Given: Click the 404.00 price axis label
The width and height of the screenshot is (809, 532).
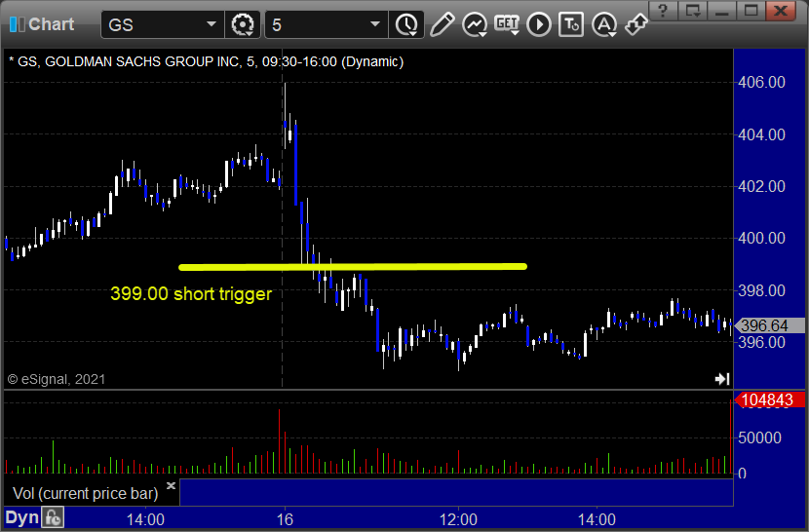Looking at the screenshot, I should pos(761,134).
